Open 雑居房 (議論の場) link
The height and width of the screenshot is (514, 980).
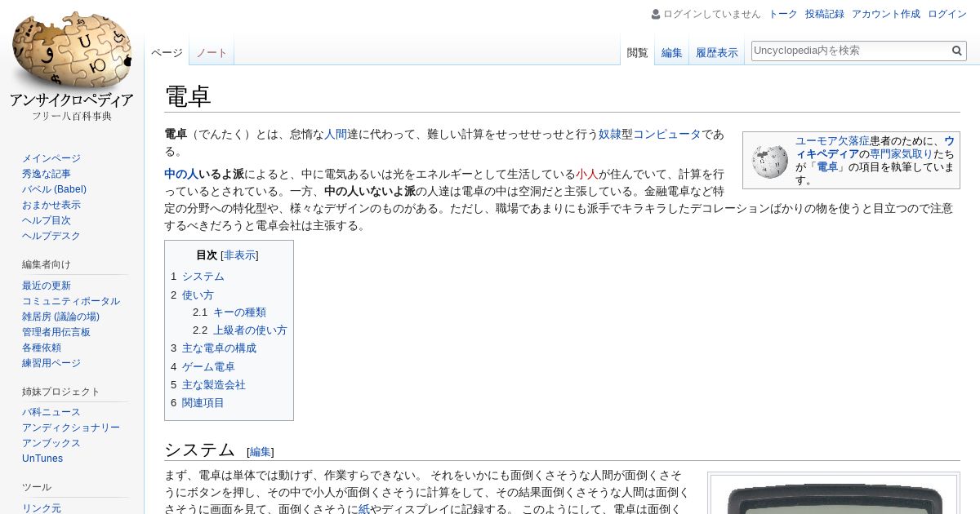click(60, 317)
